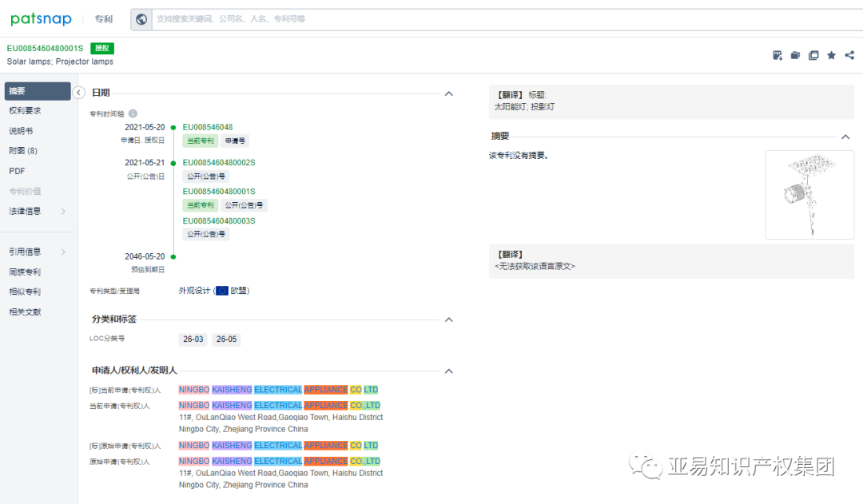Collapse the left sidebar with arrow button
This screenshot has height=504, width=863.
(78, 93)
